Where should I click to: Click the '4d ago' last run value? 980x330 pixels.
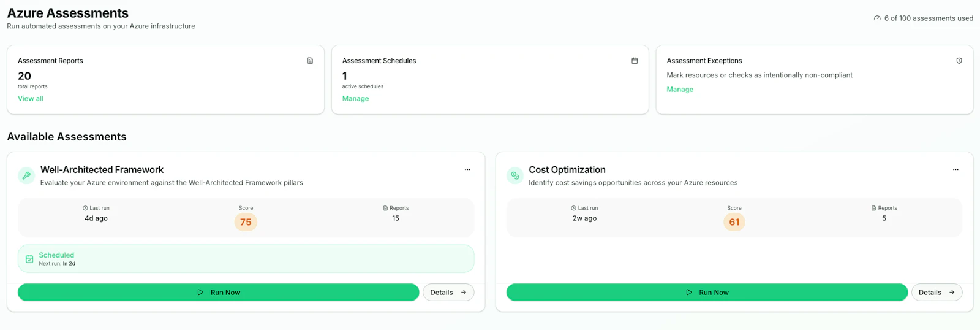click(x=96, y=218)
